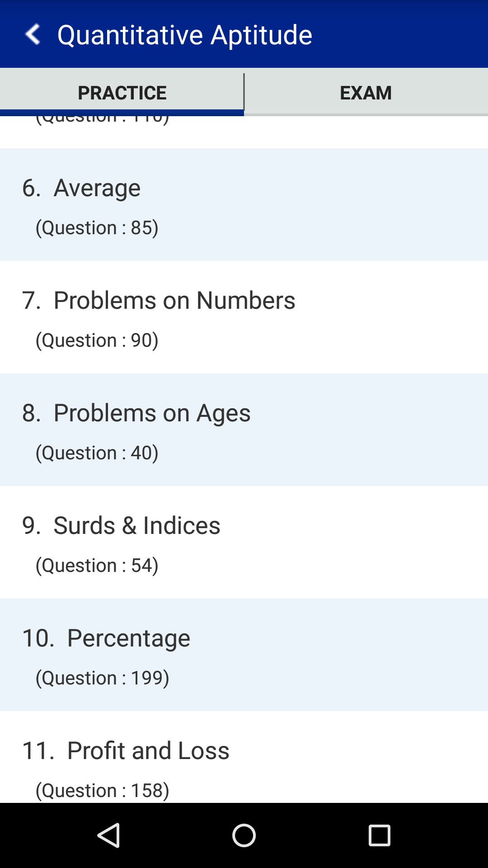
Task: Tap Android back navigation button
Action: click(x=108, y=835)
